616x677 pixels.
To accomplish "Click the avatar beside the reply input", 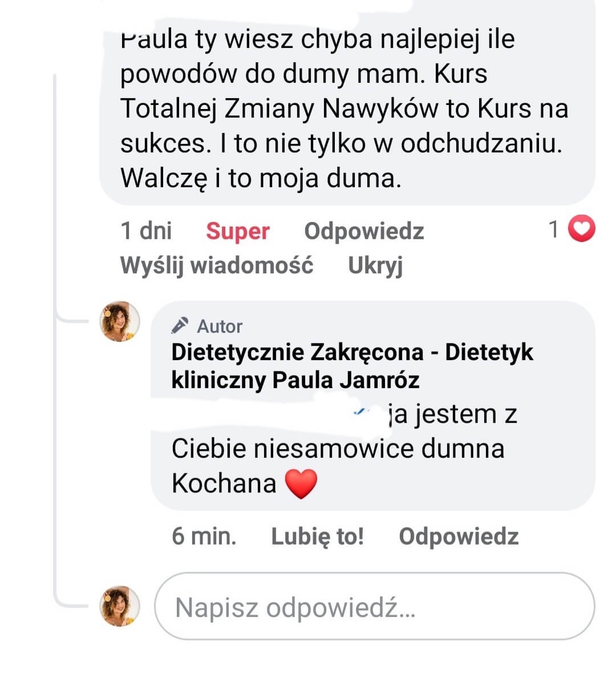I will click(x=120, y=605).
